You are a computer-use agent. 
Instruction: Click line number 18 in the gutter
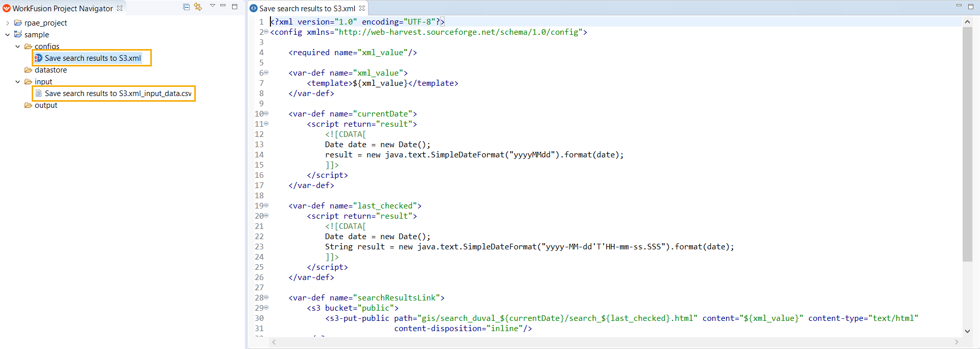tap(259, 195)
